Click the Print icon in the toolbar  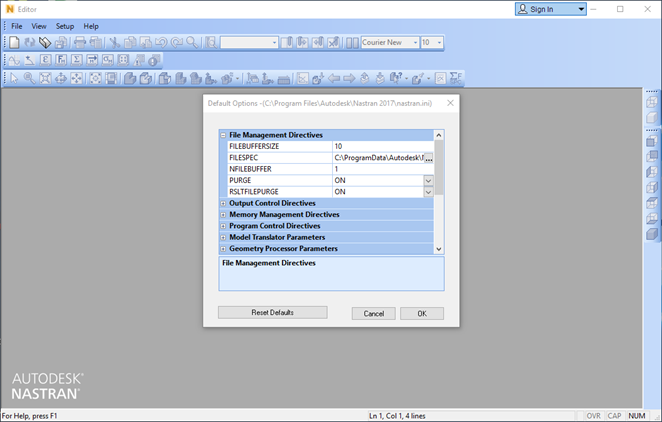[80, 42]
